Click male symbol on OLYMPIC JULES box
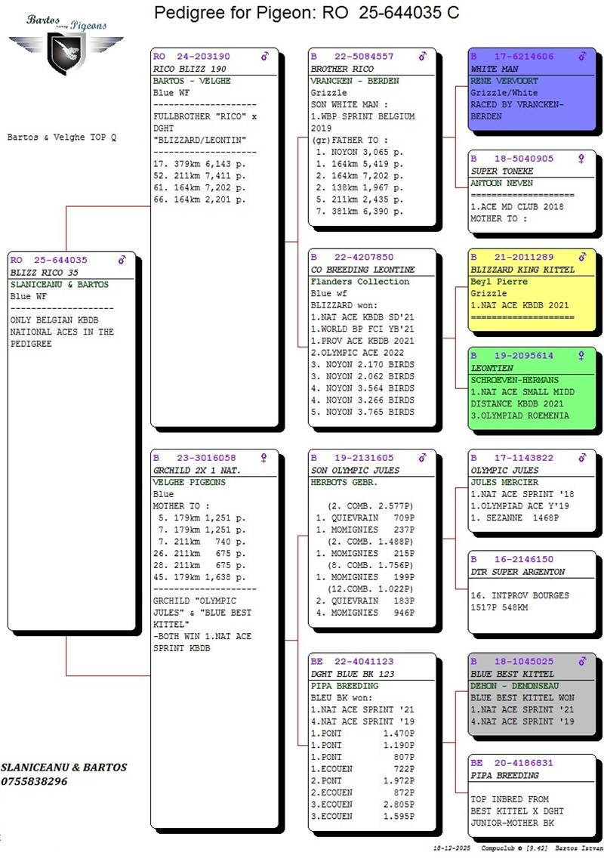 pos(581,458)
